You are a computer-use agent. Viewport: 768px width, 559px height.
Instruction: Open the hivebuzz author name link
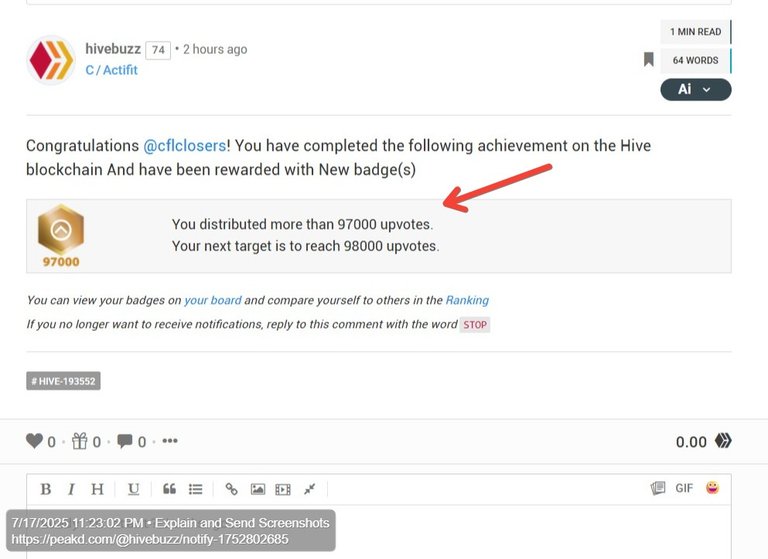113,49
